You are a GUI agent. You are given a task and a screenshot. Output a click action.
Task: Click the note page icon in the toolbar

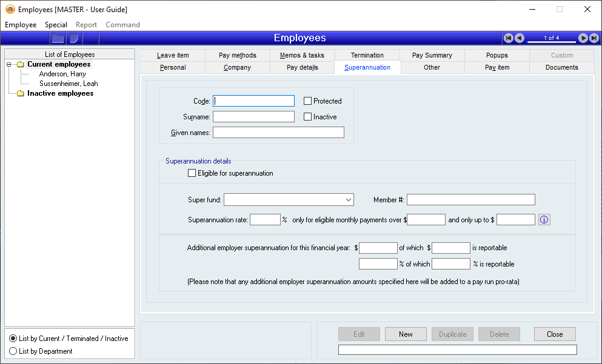coord(74,38)
